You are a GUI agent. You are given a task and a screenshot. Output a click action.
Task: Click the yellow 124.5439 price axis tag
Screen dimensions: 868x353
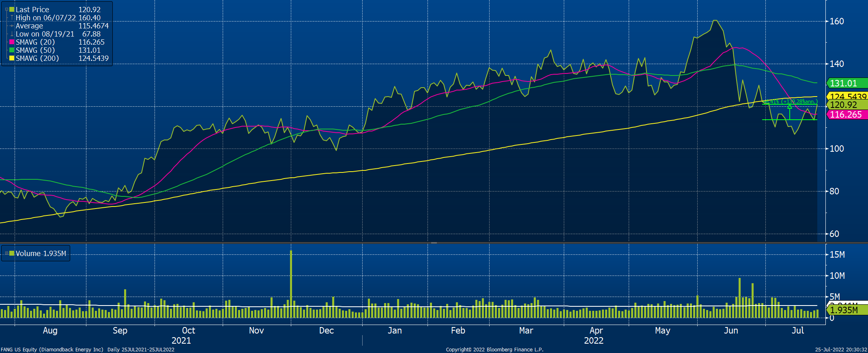click(x=847, y=96)
